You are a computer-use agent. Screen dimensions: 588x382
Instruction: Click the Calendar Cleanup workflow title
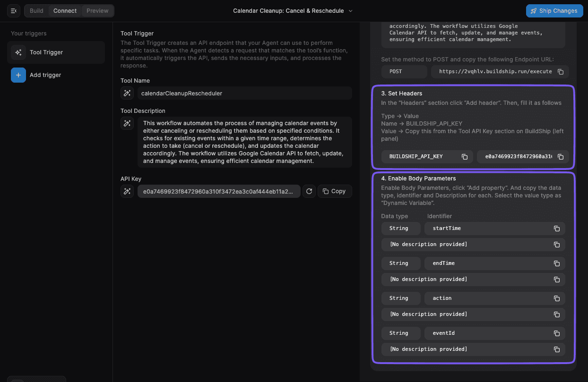click(x=288, y=11)
